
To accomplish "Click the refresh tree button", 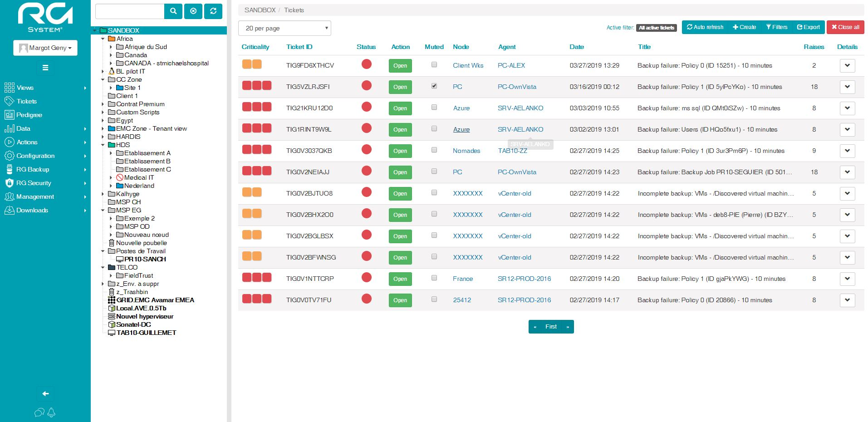I will tap(213, 11).
